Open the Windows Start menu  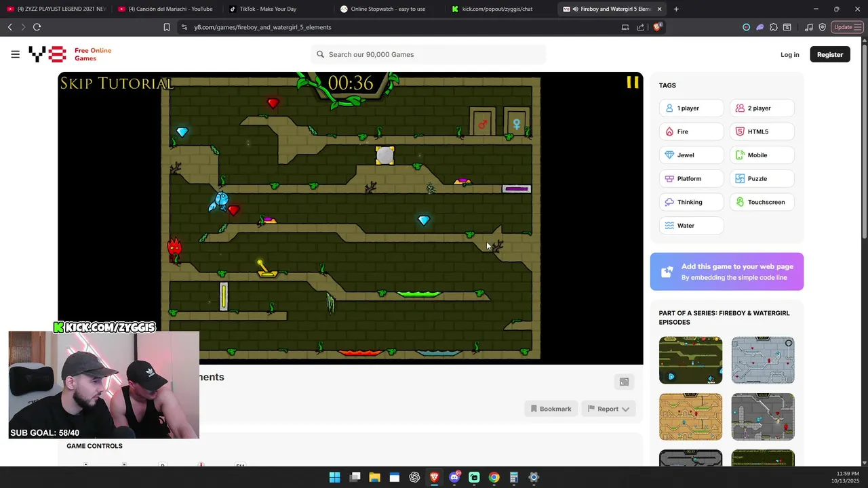pyautogui.click(x=334, y=477)
